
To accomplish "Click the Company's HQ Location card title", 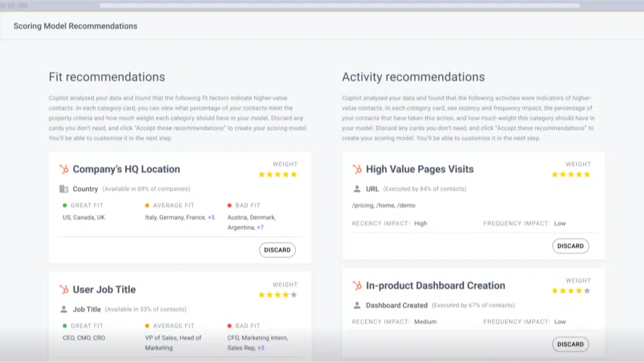I will pos(126,169).
